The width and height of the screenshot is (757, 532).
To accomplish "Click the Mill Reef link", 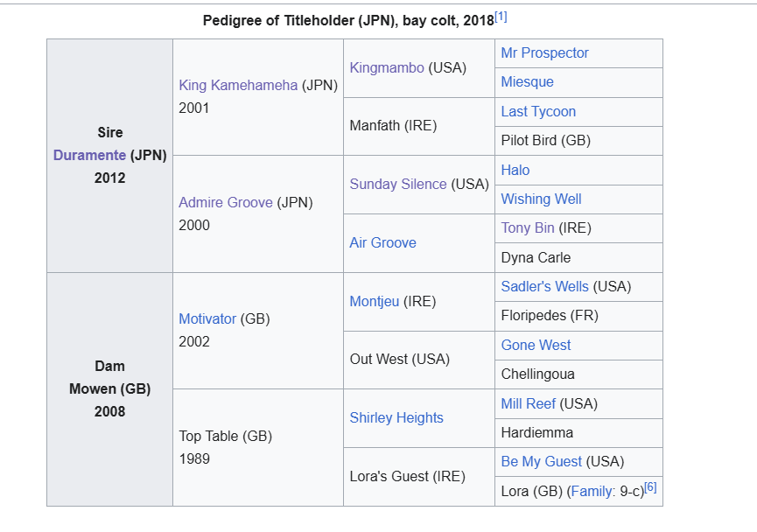I will point(528,404).
